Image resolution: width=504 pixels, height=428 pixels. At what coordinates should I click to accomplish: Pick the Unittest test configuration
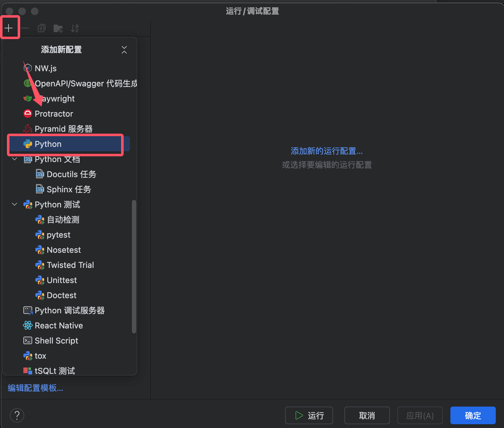pos(62,280)
